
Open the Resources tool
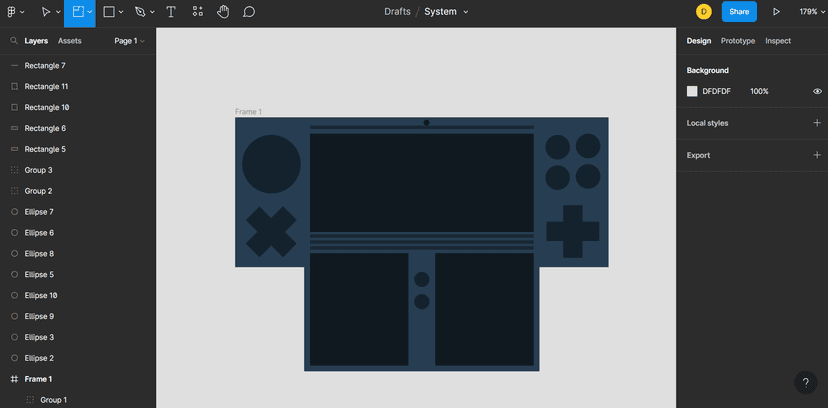tap(197, 12)
